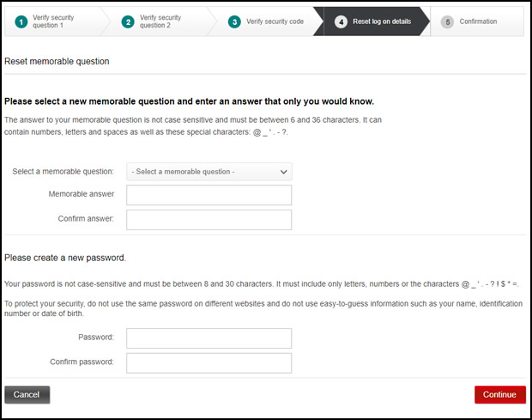This screenshot has height=420, width=532.
Task: Click the 'Please create a new password' heading
Action: click(x=65, y=258)
